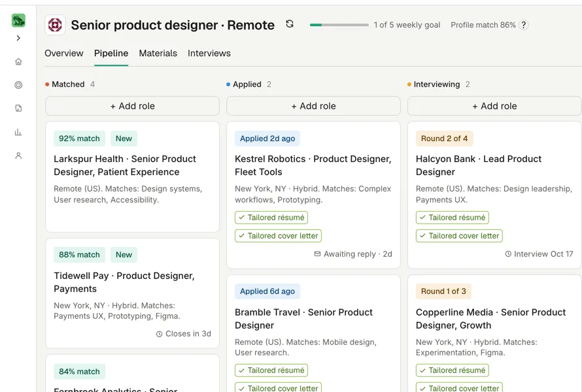582x392 pixels.
Task: Click the Interviewing column heading
Action: [x=437, y=84]
